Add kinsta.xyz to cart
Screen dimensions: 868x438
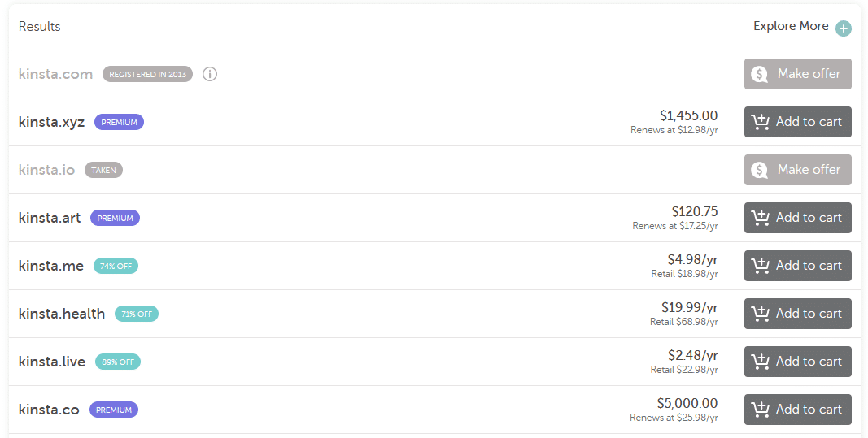tap(797, 122)
